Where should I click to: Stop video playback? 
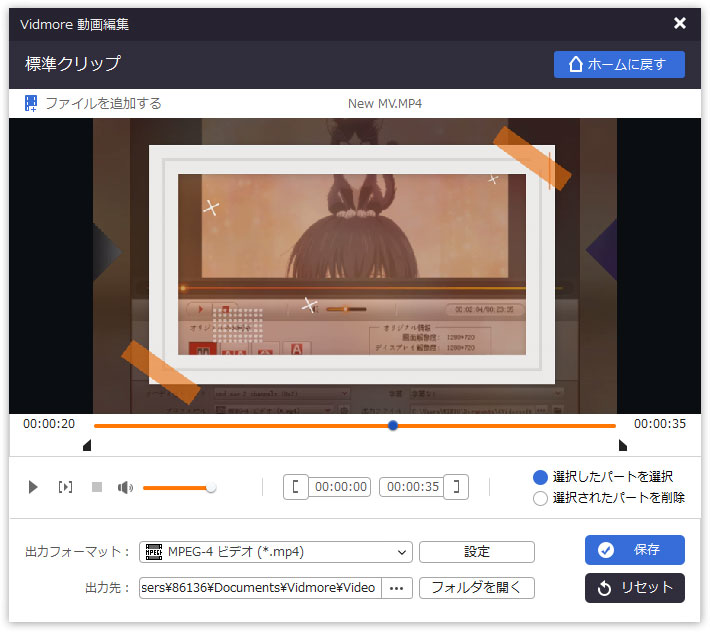(x=96, y=487)
